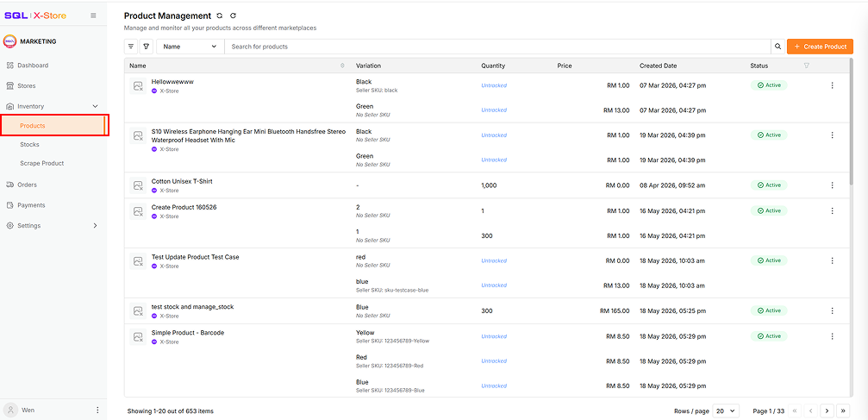Click the Showing 1-20 out of 653 items text
Screen dimensions: 868x420
point(171,411)
